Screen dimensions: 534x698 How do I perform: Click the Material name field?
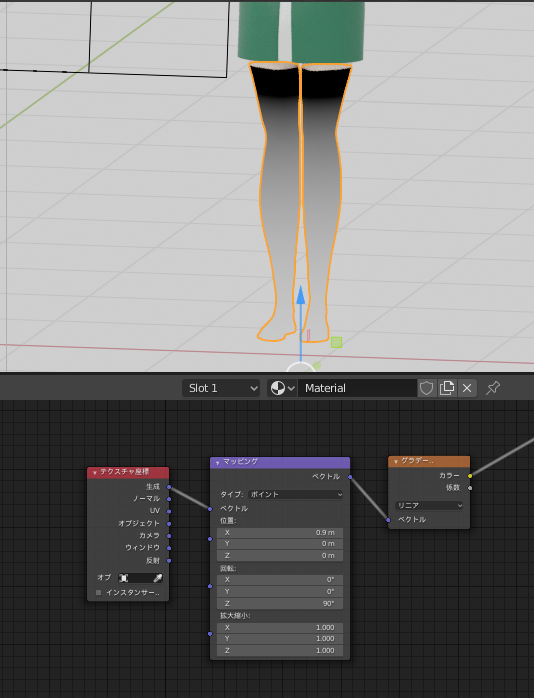click(x=357, y=388)
